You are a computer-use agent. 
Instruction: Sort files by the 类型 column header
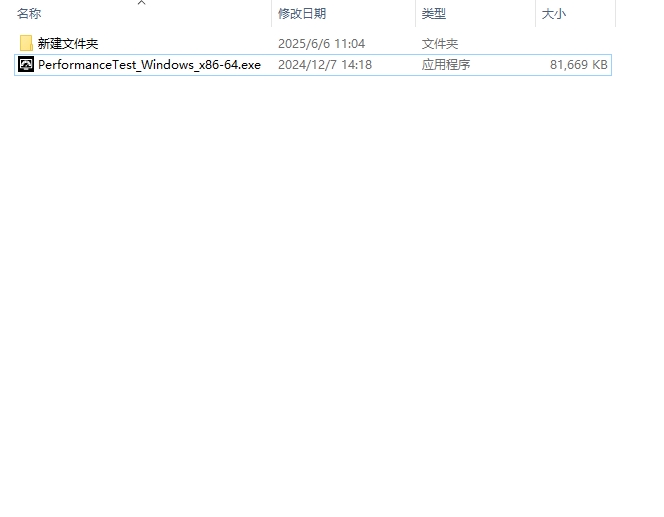click(x=434, y=14)
